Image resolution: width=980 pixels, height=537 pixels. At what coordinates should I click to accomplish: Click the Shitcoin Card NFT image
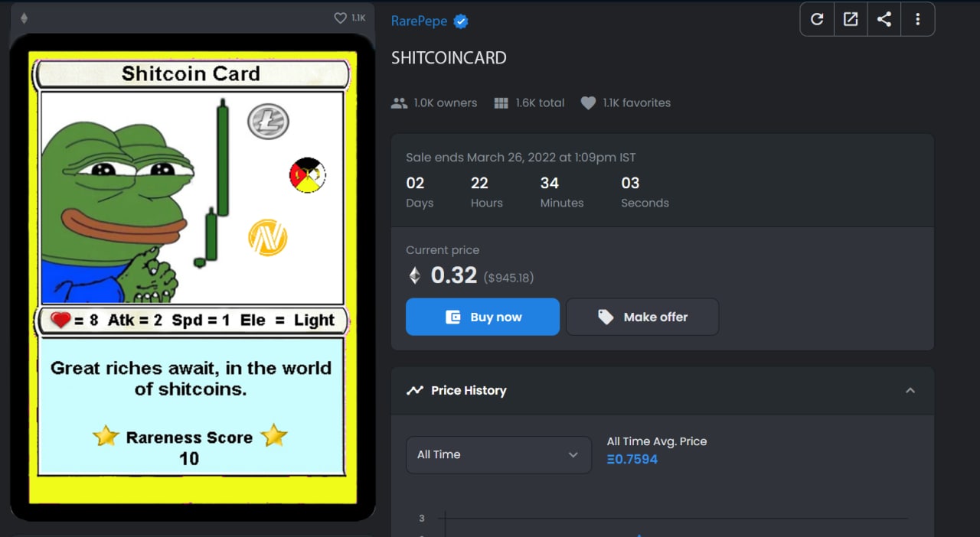192,277
